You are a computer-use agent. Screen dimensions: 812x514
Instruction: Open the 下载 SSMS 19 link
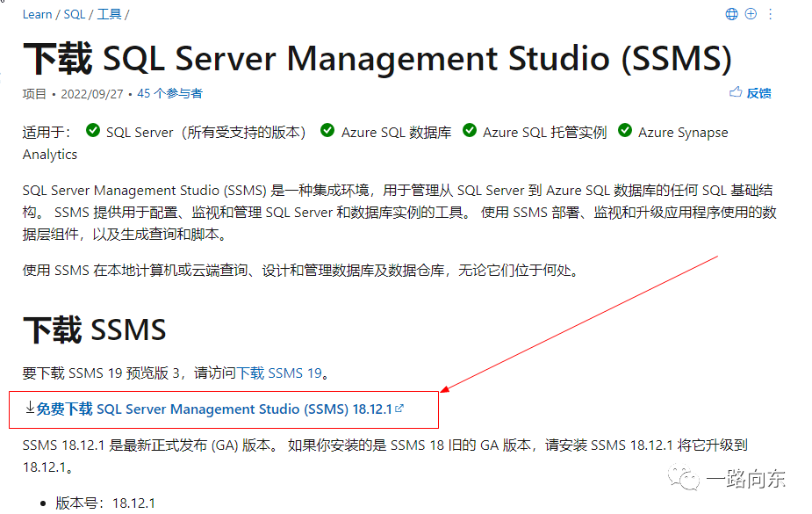coord(279,373)
